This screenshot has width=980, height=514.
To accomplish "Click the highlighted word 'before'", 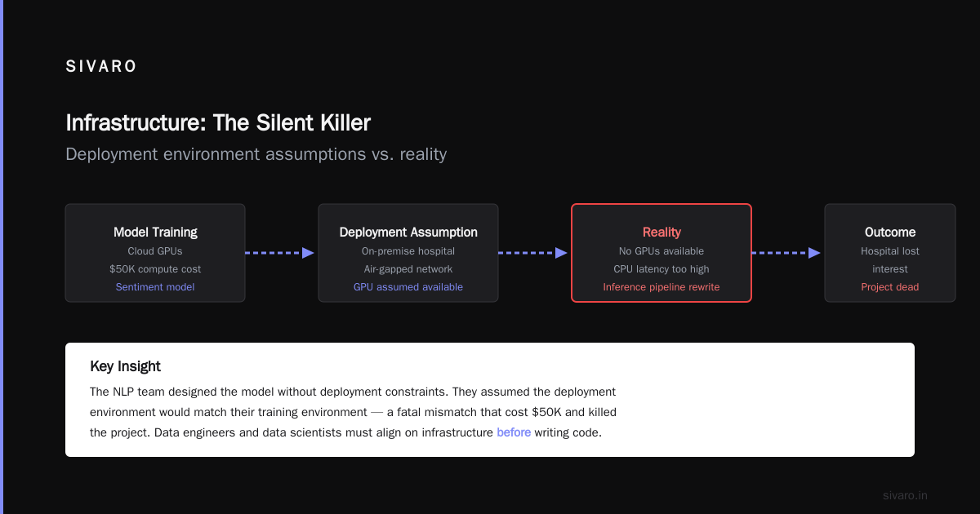I will coord(514,432).
